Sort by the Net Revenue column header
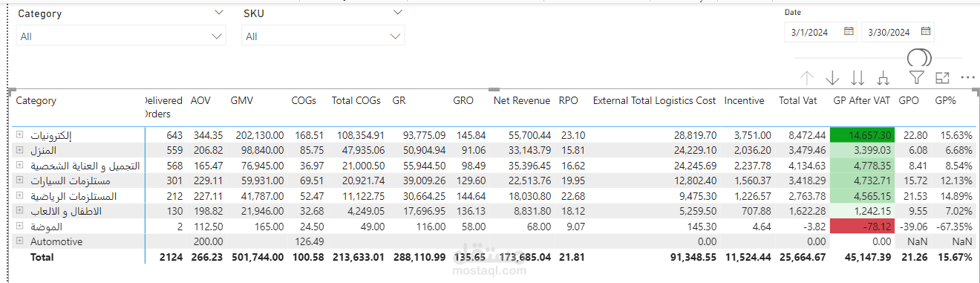The image size is (980, 283). tap(522, 101)
